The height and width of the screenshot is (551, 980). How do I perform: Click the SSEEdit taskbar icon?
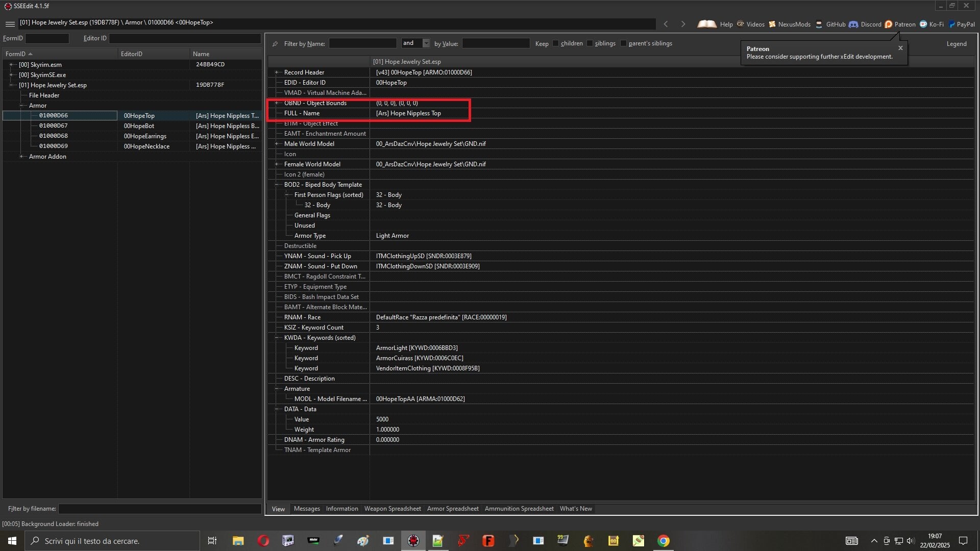413,541
